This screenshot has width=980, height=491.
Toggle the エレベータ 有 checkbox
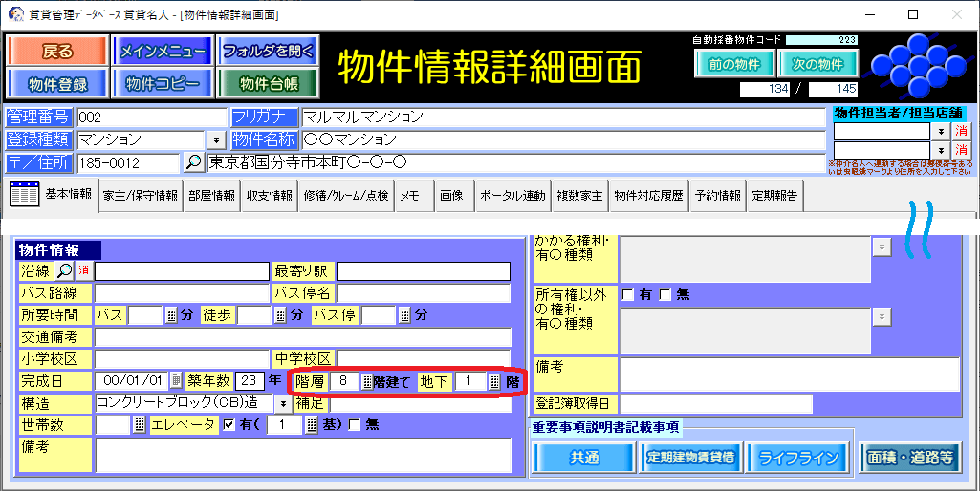pos(229,425)
